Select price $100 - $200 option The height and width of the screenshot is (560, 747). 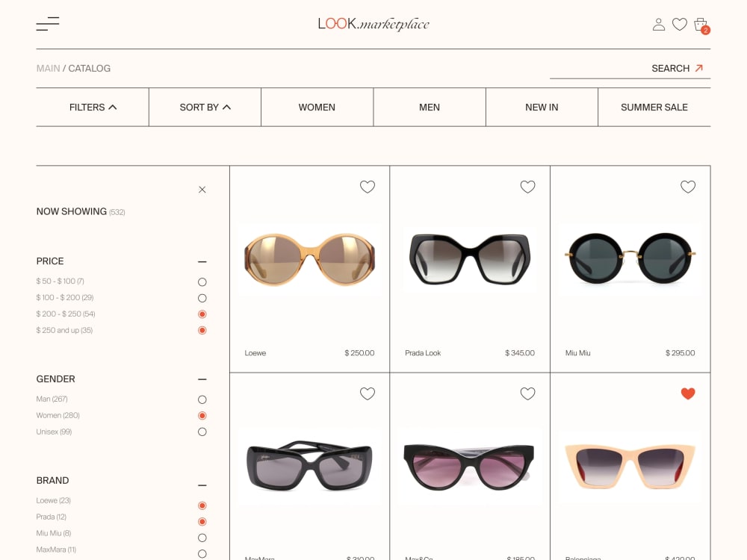pos(202,298)
